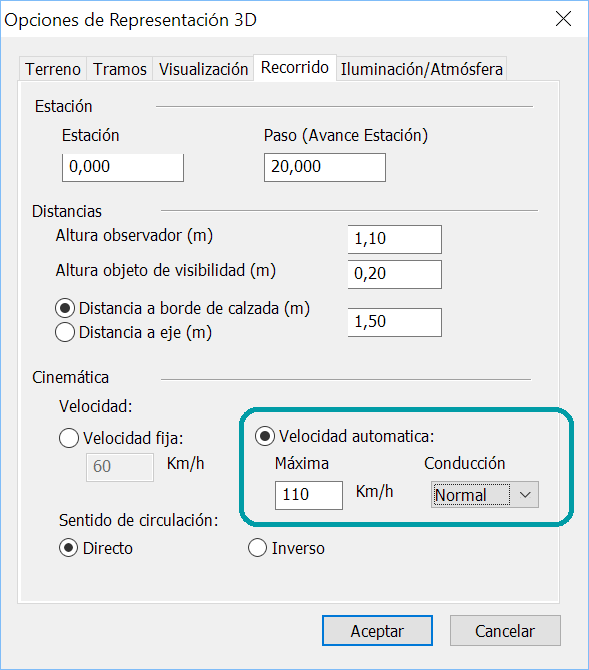Image resolution: width=589 pixels, height=670 pixels.
Task: Click the Estación value field
Action: [123, 167]
